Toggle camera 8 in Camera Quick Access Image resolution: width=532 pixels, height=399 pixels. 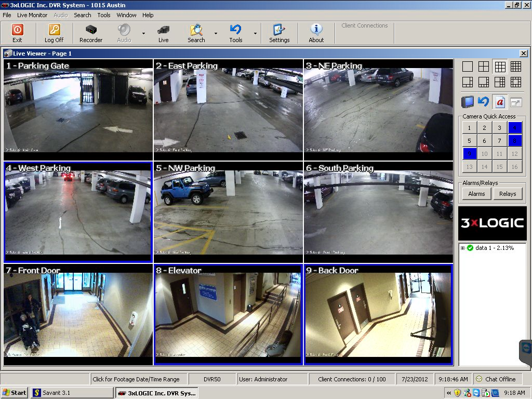pos(514,141)
